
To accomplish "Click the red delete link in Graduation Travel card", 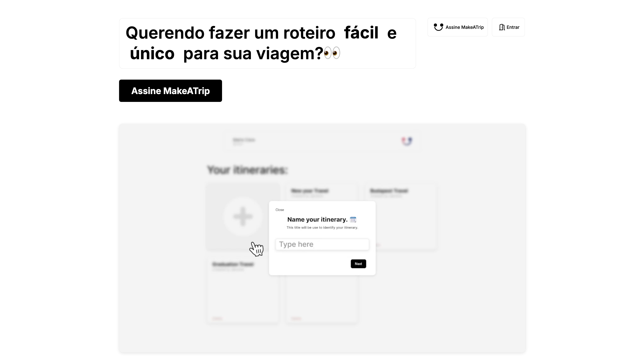I will pos(217,318).
